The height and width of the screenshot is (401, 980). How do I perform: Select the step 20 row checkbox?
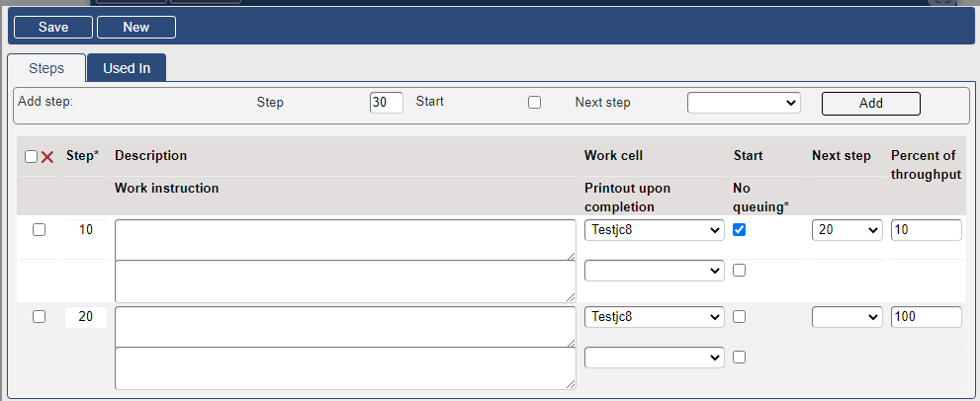(x=39, y=317)
